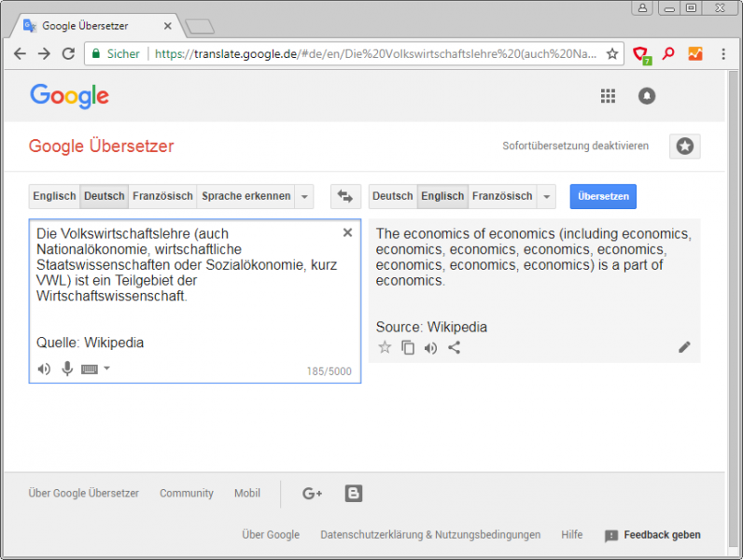
Task: Select Französisch as source language
Action: click(162, 196)
